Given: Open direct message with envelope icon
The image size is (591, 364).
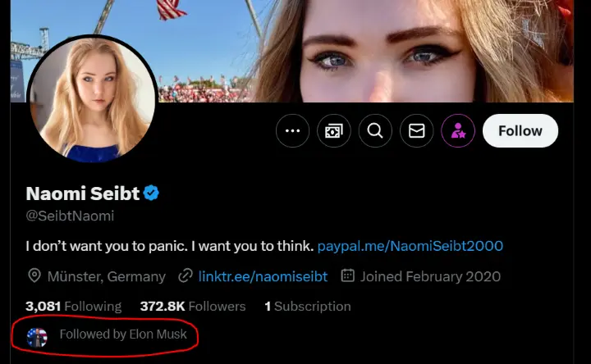Looking at the screenshot, I should (x=417, y=130).
